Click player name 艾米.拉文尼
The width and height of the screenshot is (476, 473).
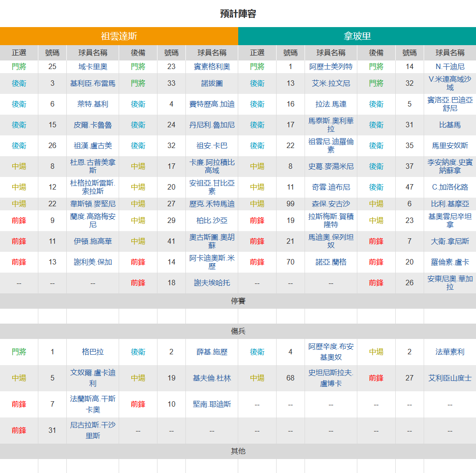click(x=331, y=83)
